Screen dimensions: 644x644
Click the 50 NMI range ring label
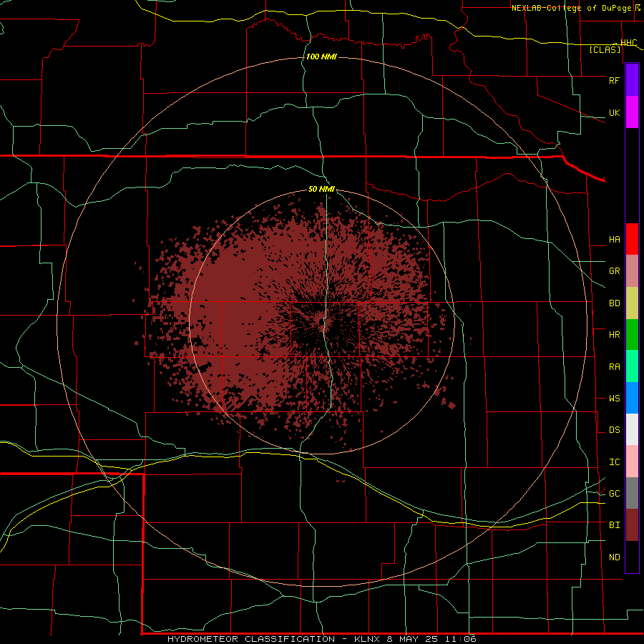tap(321, 189)
